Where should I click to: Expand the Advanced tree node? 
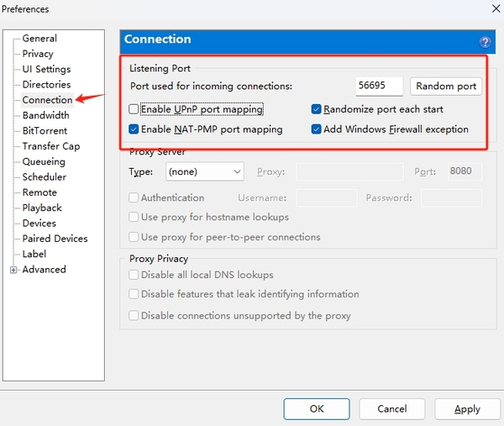pyautogui.click(x=13, y=270)
